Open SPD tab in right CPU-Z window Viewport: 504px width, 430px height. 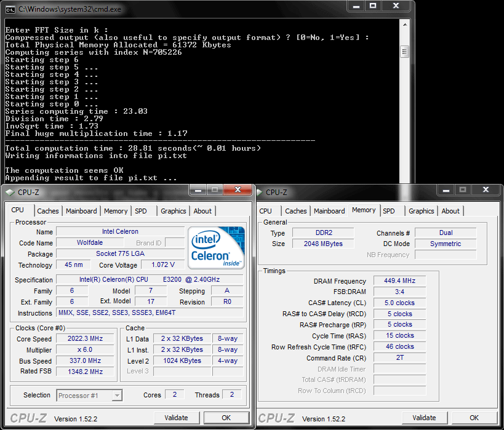point(388,211)
